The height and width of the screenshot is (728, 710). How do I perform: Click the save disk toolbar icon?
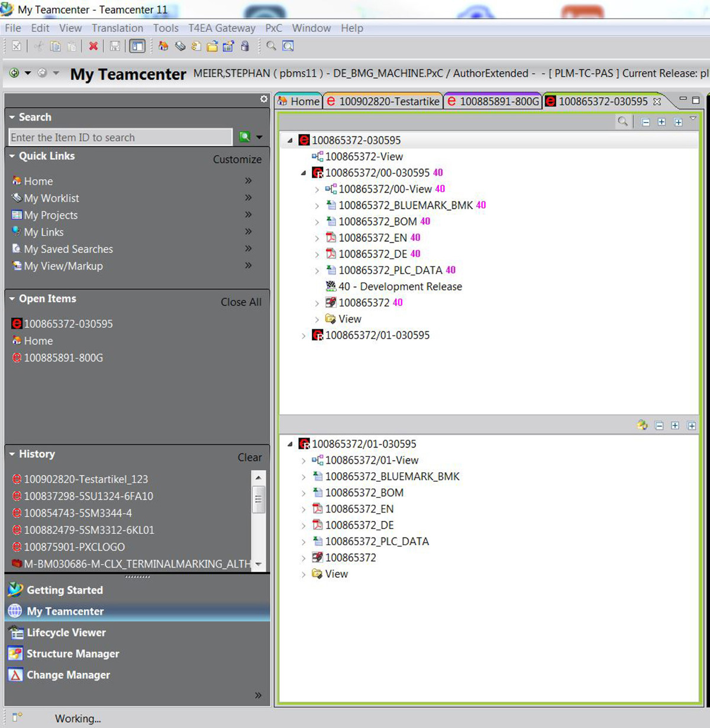coord(115,46)
